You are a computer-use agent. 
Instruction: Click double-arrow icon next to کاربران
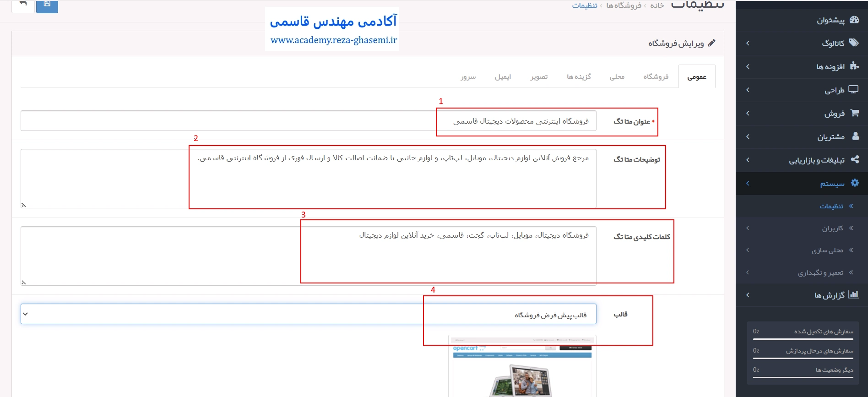(851, 228)
